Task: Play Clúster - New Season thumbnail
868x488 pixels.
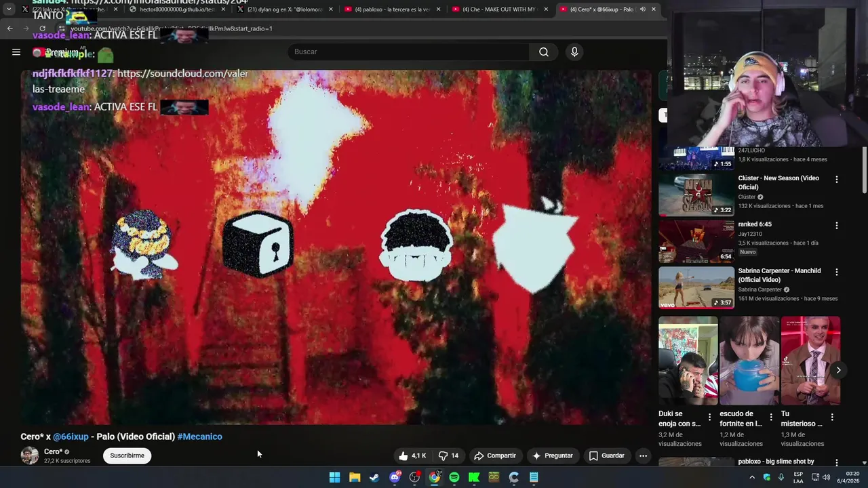Action: (696, 195)
